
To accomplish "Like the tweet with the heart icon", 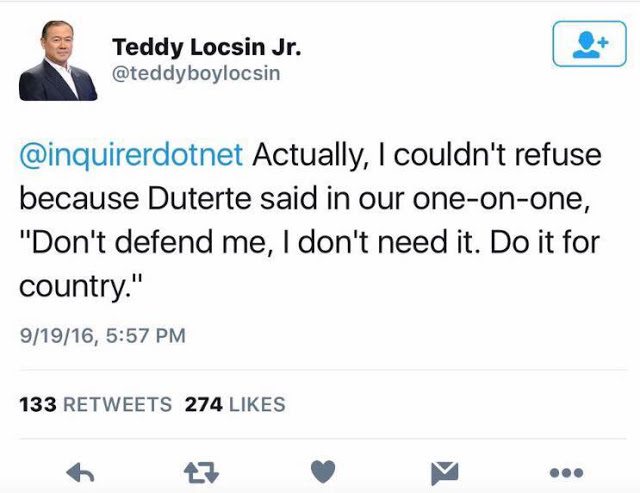I will point(323,472).
